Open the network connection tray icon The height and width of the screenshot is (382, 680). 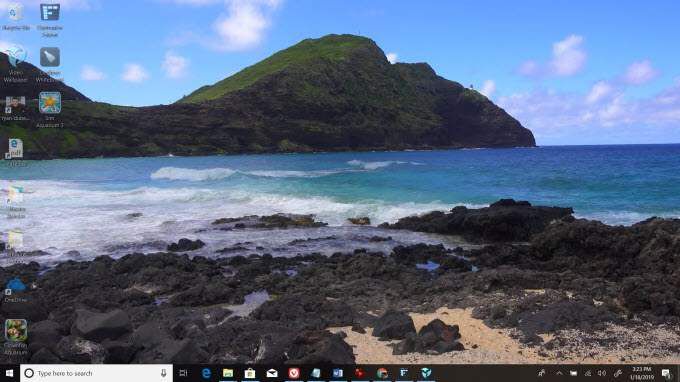(588, 373)
